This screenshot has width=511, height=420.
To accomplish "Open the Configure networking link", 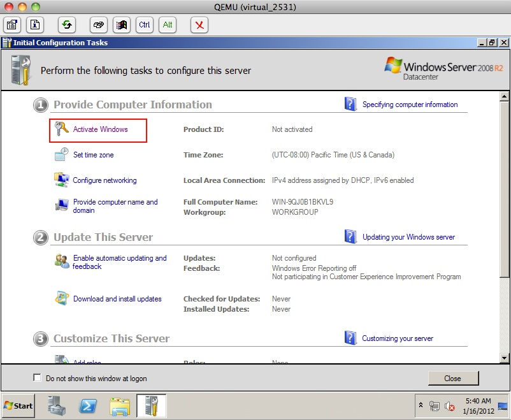I will click(104, 180).
